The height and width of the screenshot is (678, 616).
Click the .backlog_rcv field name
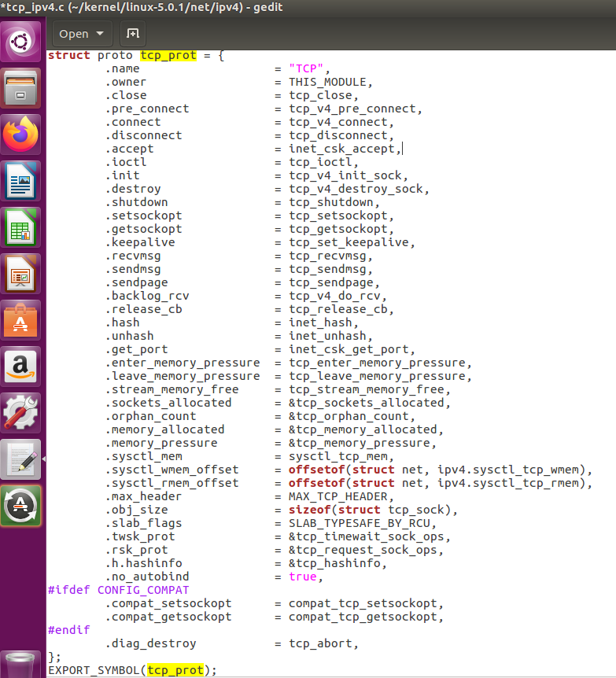pyautogui.click(x=147, y=297)
